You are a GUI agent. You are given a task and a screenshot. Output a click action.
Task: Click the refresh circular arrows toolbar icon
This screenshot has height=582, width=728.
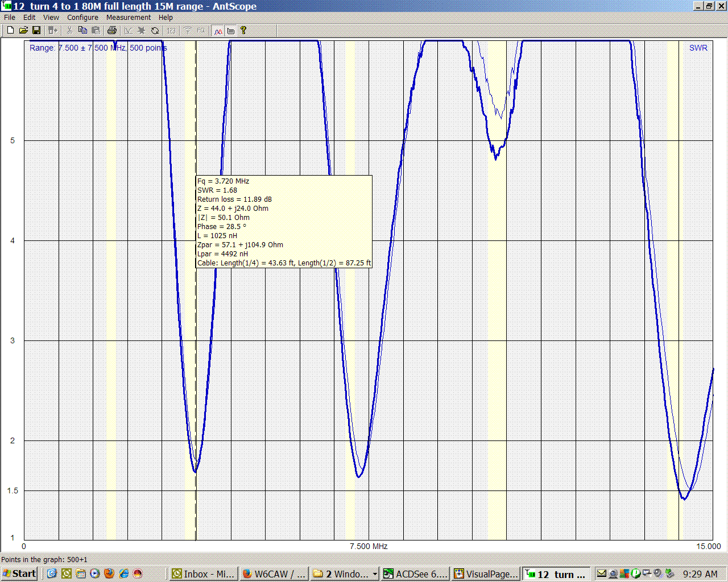click(x=155, y=30)
